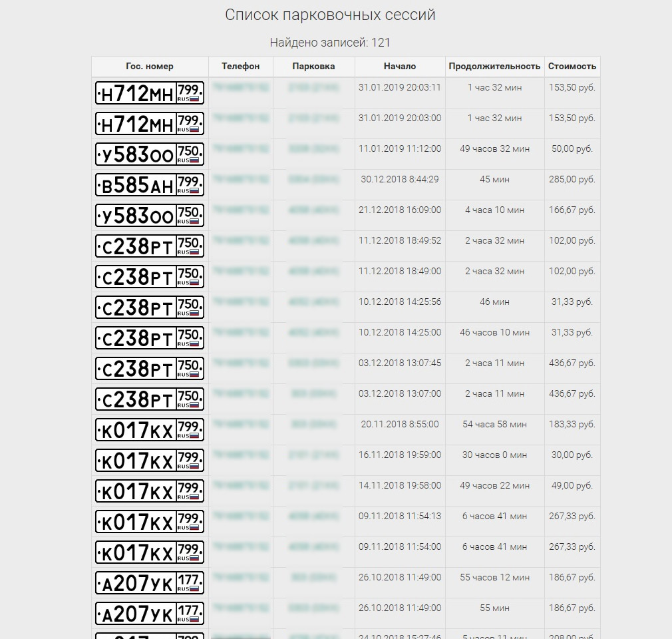Screen dimensions: 672x639
Task: Click the Гос. номер column header
Action: [x=150, y=67]
